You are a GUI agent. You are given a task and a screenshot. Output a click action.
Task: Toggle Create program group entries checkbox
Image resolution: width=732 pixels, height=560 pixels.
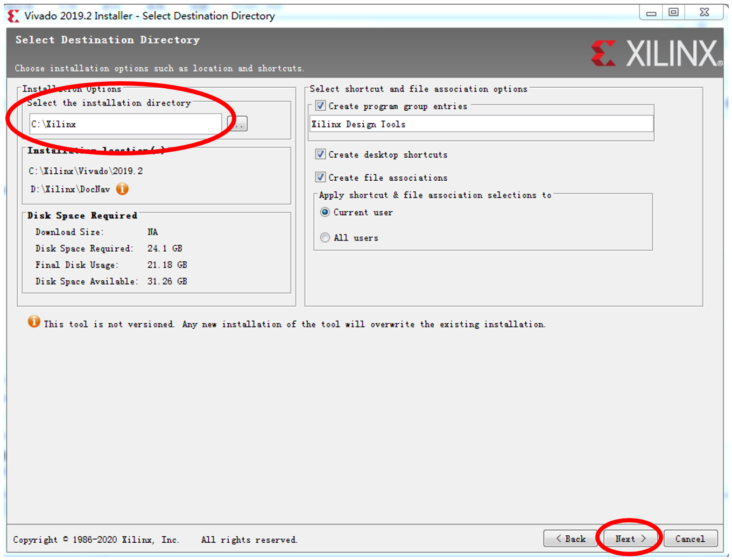coord(320,105)
